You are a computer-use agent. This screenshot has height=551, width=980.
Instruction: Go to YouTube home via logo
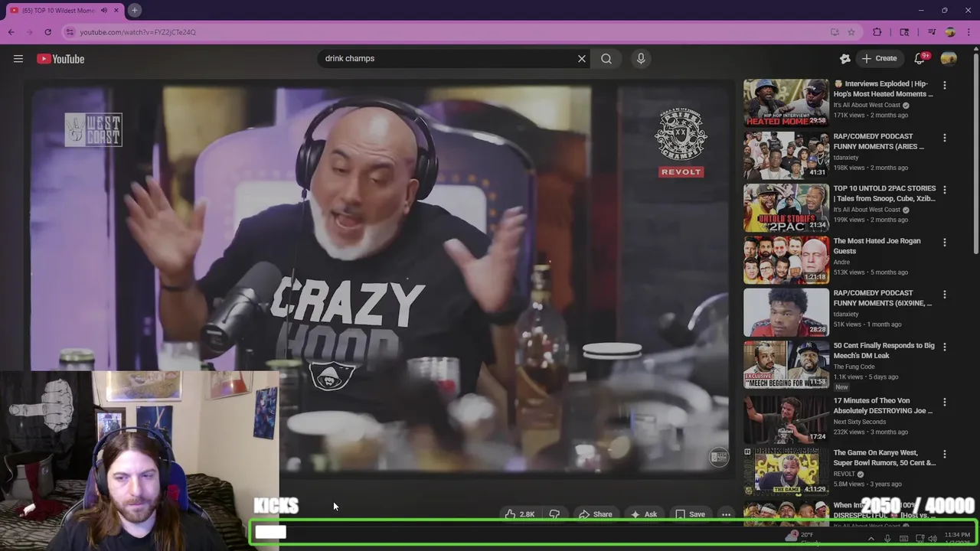click(x=60, y=59)
